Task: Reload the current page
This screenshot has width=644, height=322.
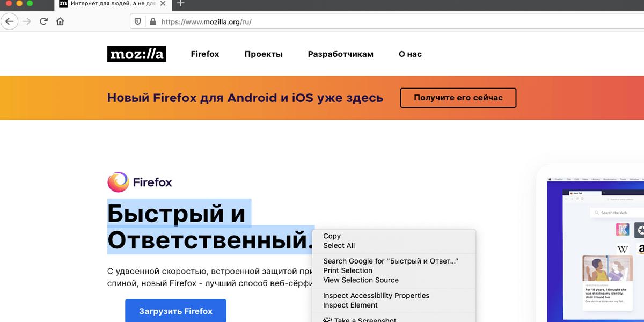Action: [44, 21]
